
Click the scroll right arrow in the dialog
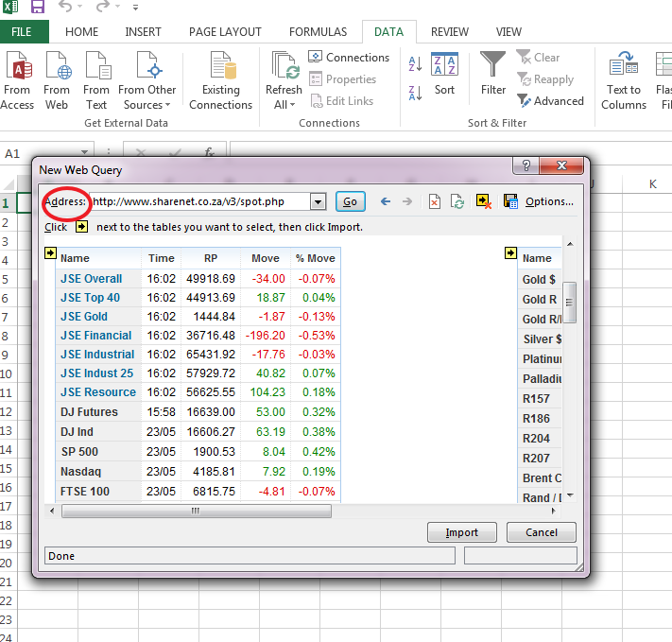pyautogui.click(x=553, y=511)
